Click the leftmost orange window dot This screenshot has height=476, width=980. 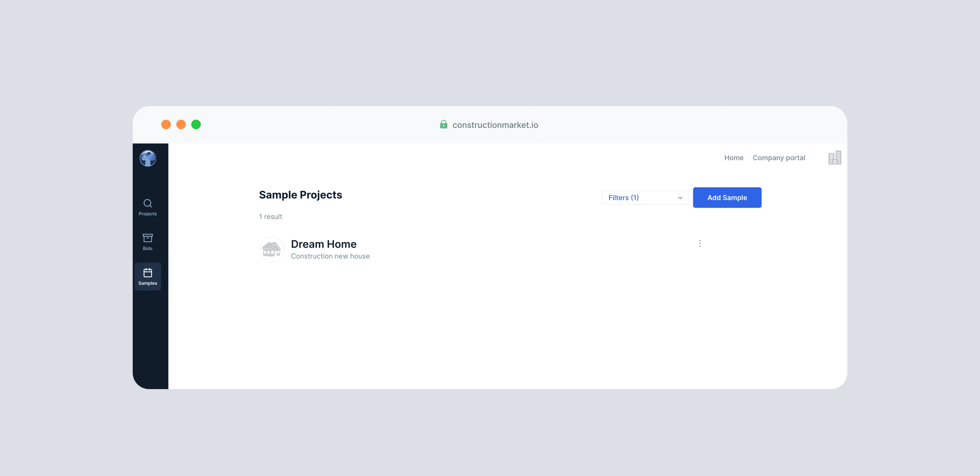coord(166,124)
